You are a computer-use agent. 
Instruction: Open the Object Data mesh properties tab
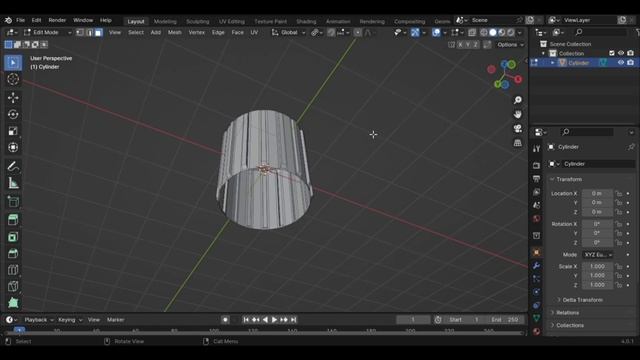tap(536, 318)
